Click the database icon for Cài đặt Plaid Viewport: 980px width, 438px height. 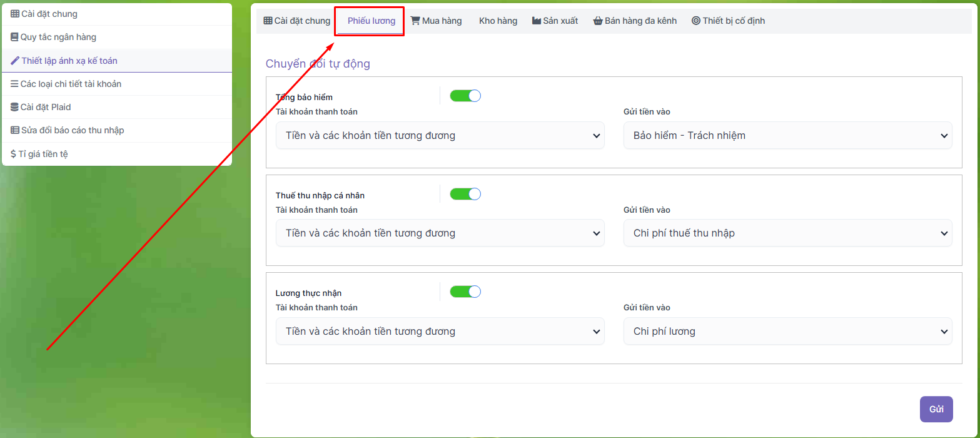pyautogui.click(x=14, y=107)
